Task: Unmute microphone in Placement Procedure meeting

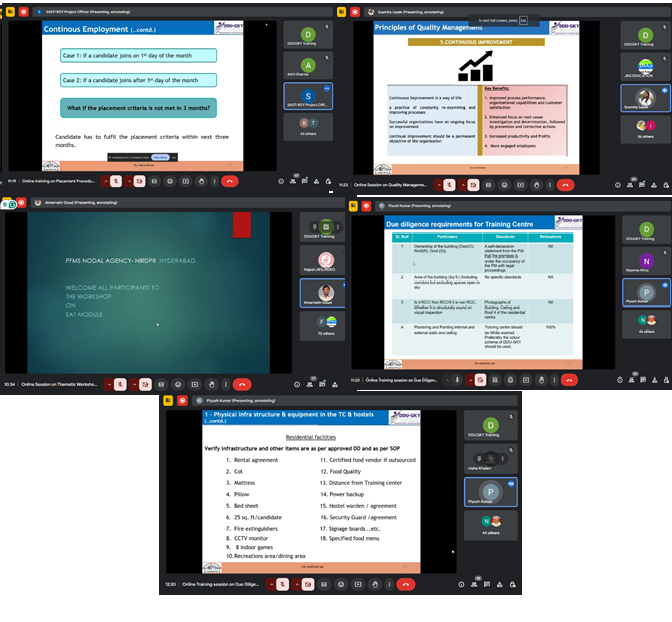Action: [x=116, y=181]
